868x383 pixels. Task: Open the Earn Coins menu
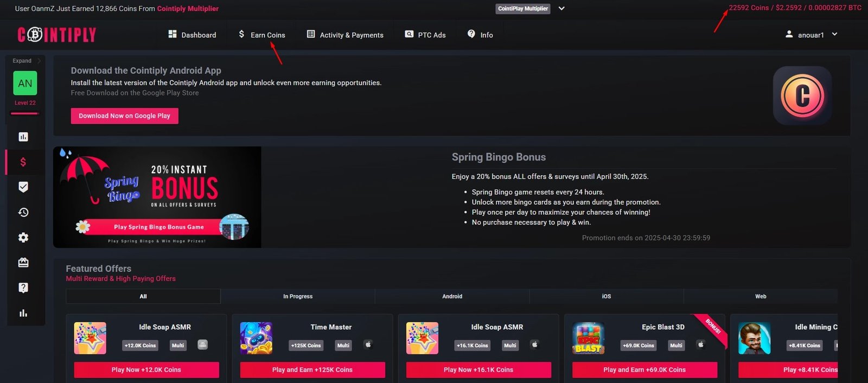click(261, 35)
